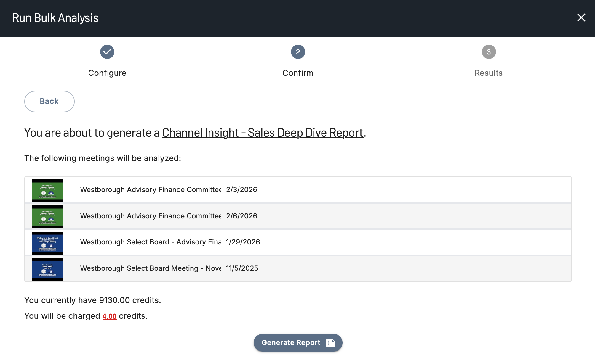Click the 2/6/2026 Finance Committee meeting thumbnail
This screenshot has height=364, width=595.
click(x=47, y=217)
